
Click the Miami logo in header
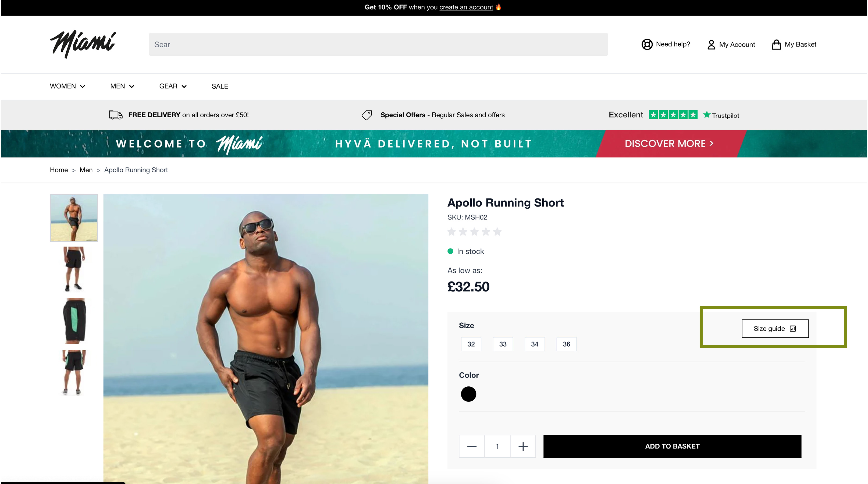[x=83, y=44]
